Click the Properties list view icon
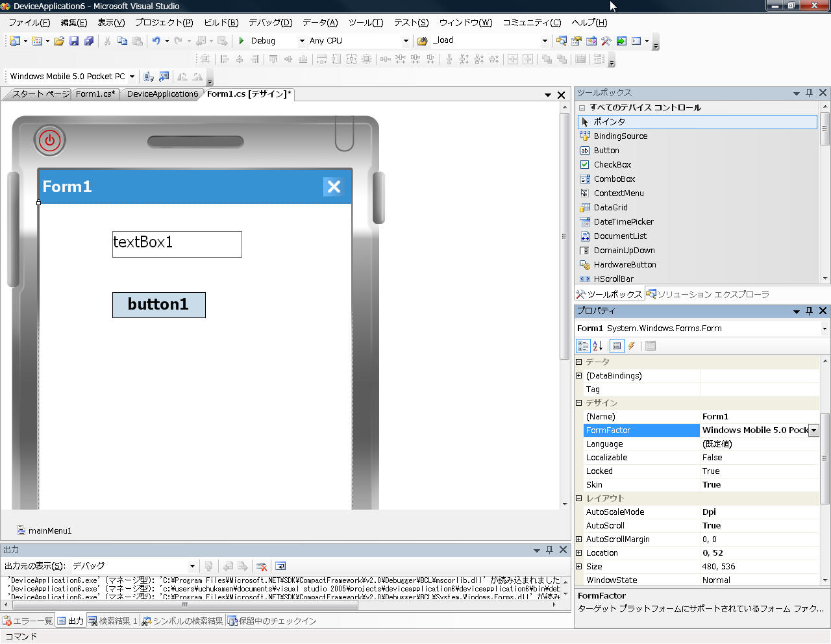Image resolution: width=831 pixels, height=644 pixels. pyautogui.click(x=617, y=346)
